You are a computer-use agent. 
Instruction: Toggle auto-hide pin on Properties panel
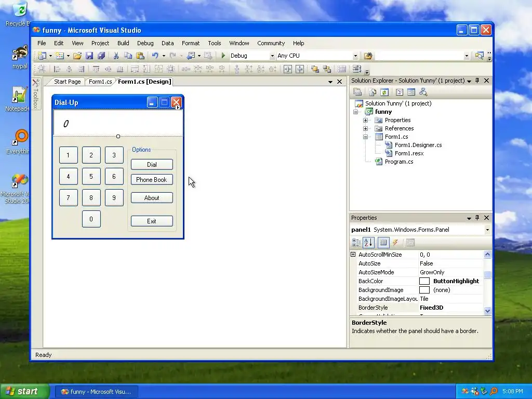click(x=477, y=218)
